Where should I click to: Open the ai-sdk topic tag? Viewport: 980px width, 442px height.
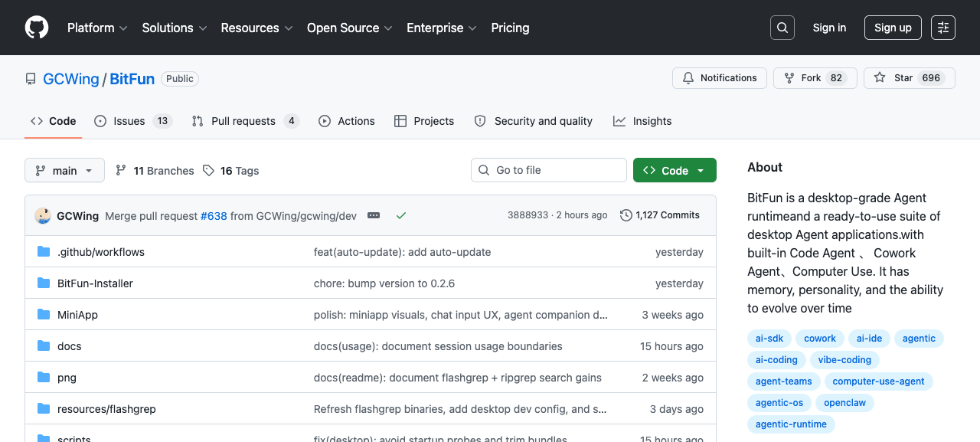pyautogui.click(x=769, y=339)
